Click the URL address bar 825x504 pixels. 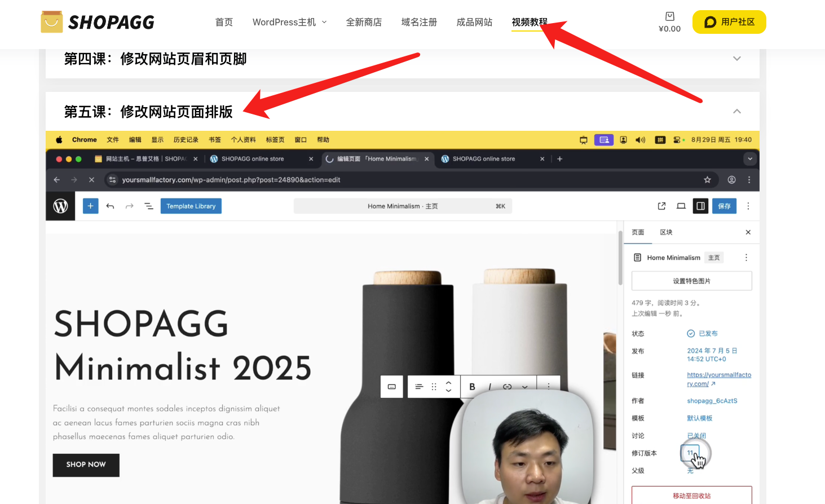[411, 180]
